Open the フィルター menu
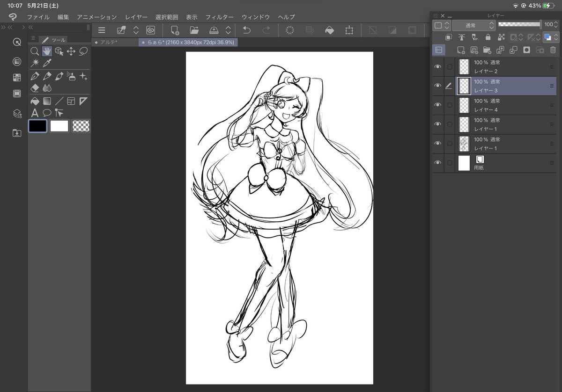The width and height of the screenshot is (562, 392). [x=220, y=17]
